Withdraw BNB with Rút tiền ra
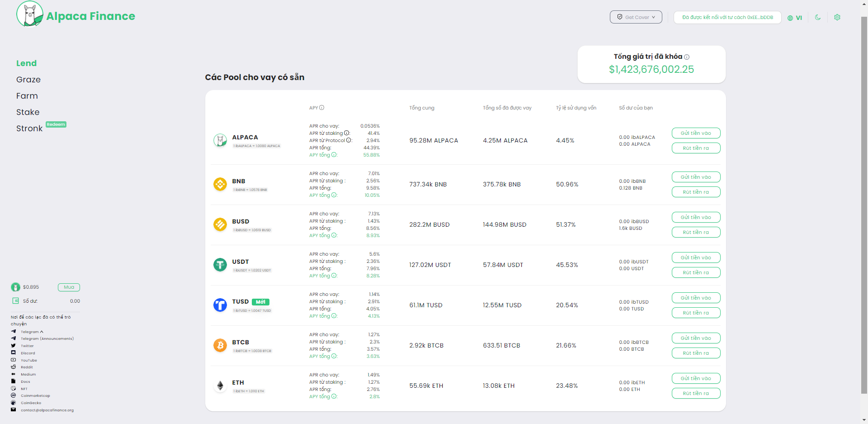 coord(696,192)
